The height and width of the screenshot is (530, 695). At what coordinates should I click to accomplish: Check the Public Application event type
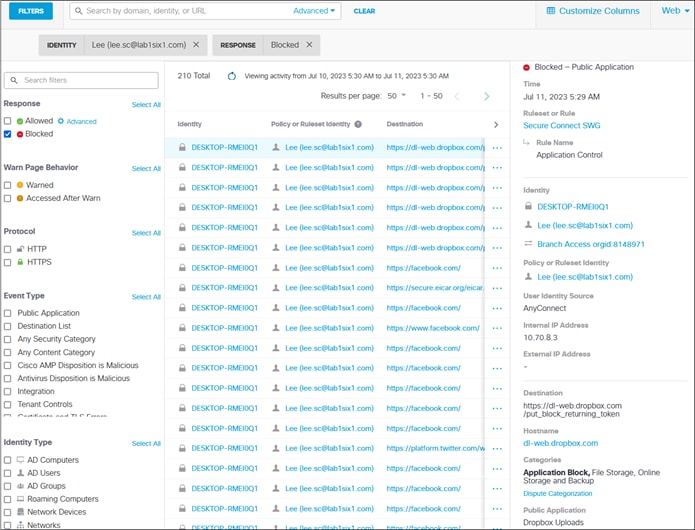tap(8, 313)
